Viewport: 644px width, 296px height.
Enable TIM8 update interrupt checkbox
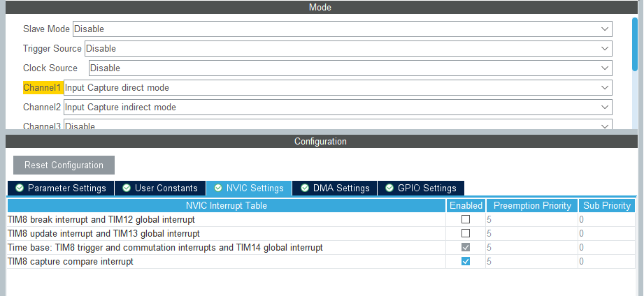point(466,233)
